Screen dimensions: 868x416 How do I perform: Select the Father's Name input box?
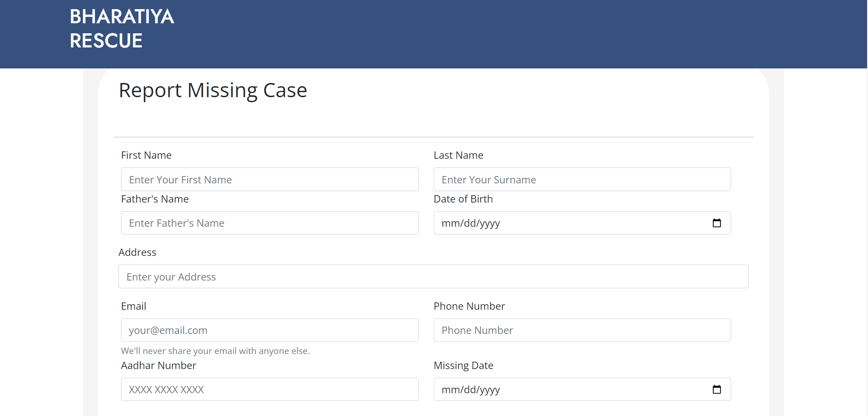coord(269,223)
